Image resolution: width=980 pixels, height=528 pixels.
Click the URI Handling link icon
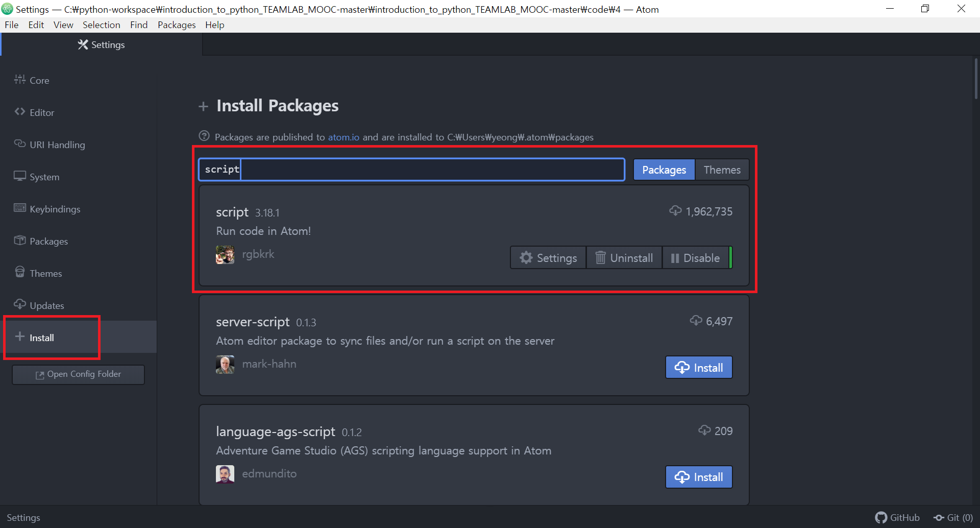(20, 143)
